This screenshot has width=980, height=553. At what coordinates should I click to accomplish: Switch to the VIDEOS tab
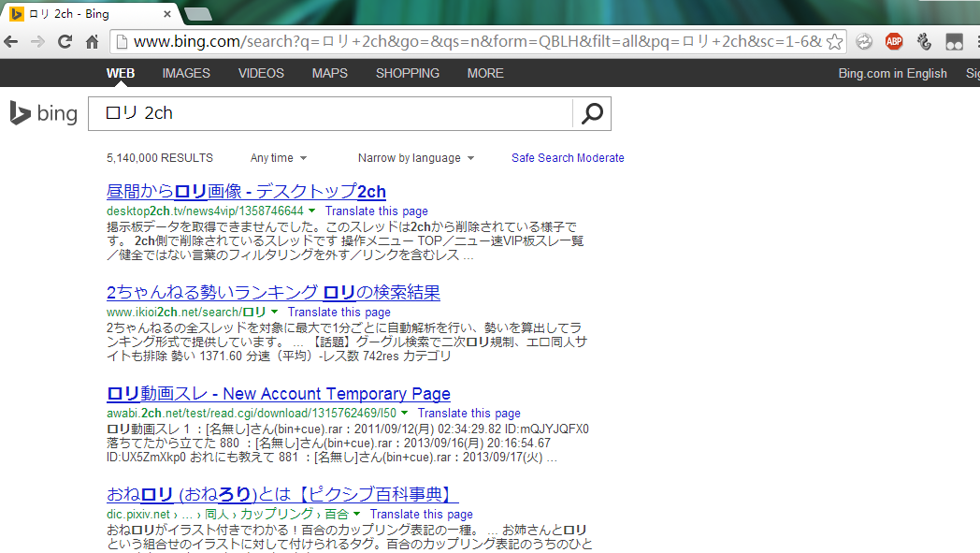tap(261, 73)
